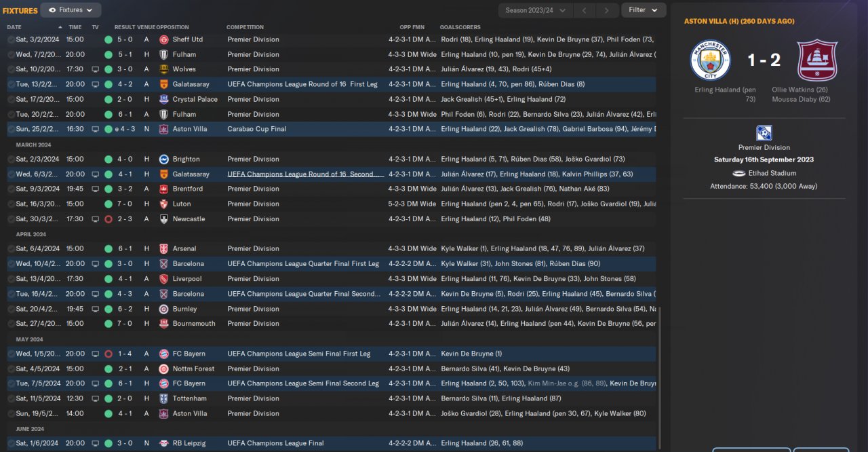Click the green win indicator on Arsenal row
The height and width of the screenshot is (452, 868).
point(108,249)
